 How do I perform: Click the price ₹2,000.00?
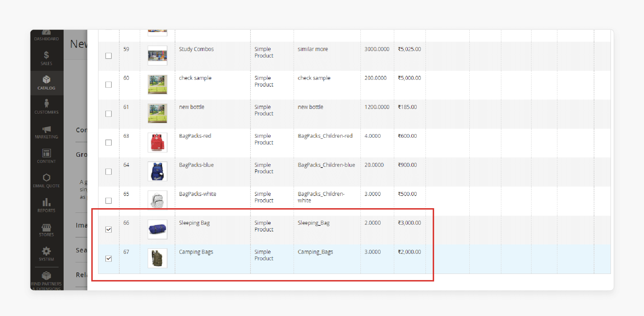click(x=409, y=252)
